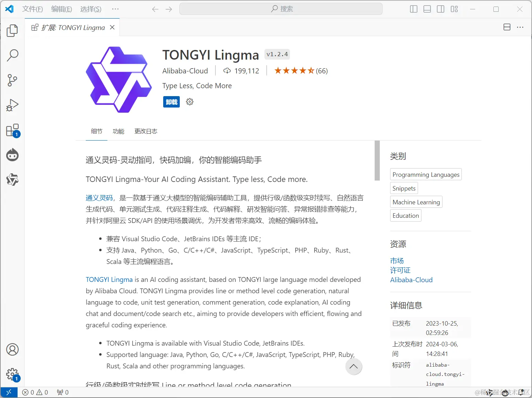Open the 通义灵码 link in description
The width and height of the screenshot is (532, 398).
(99, 198)
